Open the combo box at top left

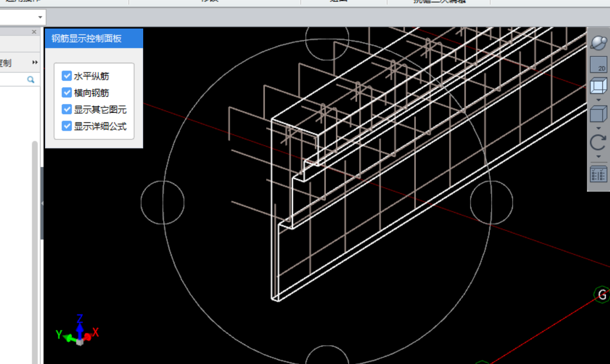(x=22, y=17)
